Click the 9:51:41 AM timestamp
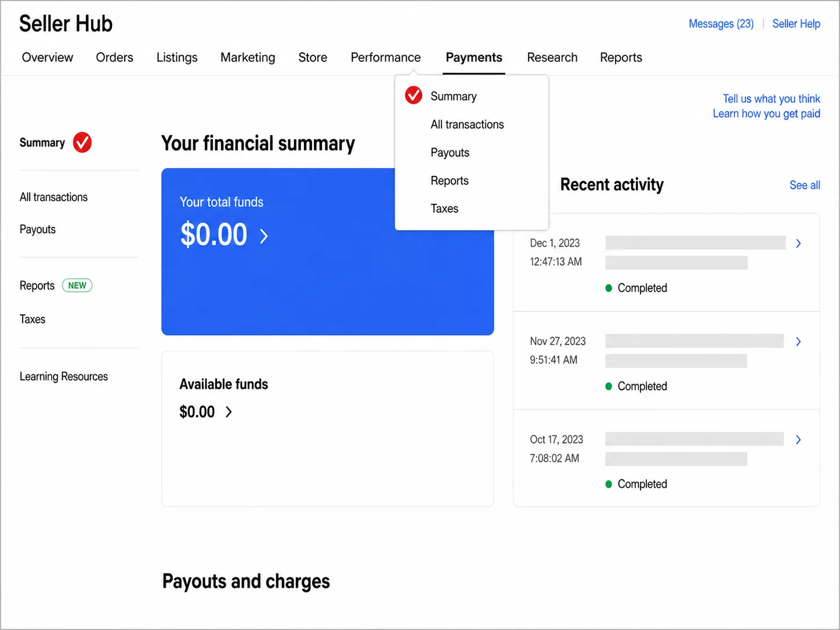The width and height of the screenshot is (840, 630). click(553, 360)
